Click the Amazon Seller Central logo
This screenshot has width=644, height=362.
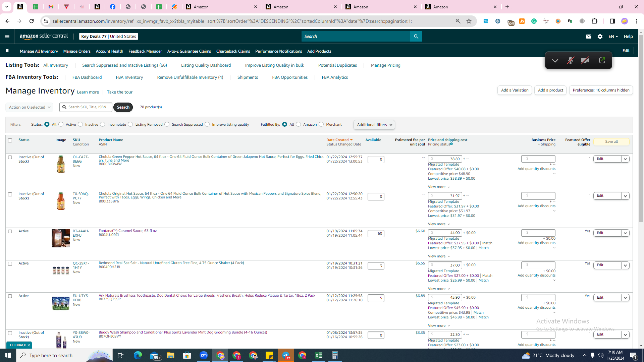pos(44,36)
